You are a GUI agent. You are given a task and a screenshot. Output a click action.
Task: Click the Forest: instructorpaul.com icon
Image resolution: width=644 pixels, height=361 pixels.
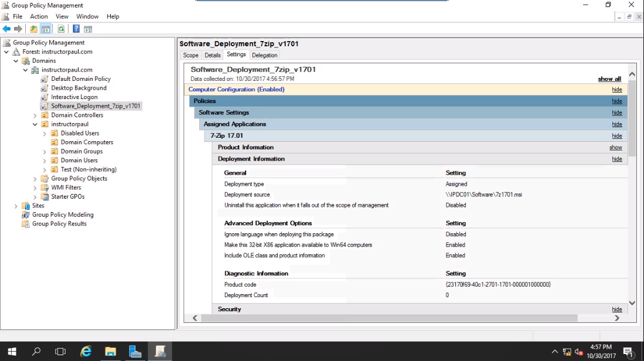tap(16, 52)
